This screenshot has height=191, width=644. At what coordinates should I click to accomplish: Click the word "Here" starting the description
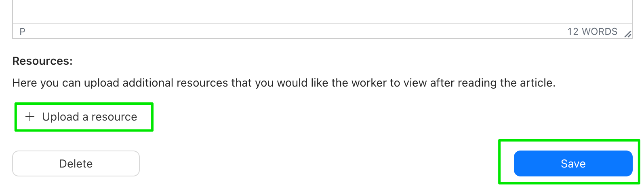coord(25,83)
